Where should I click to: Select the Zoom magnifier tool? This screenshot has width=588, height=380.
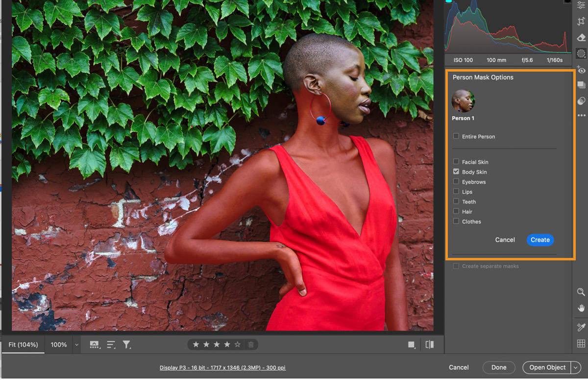coord(581,292)
